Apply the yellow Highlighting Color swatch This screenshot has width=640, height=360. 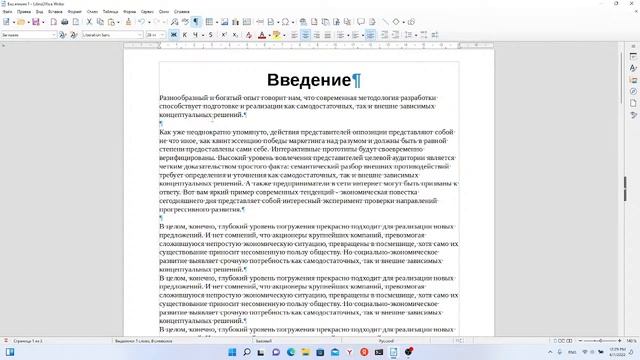point(277,35)
